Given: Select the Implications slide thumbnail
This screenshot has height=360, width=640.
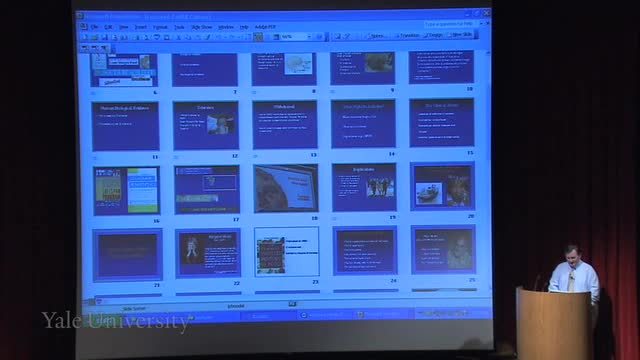Looking at the screenshot, I should coord(364,188).
